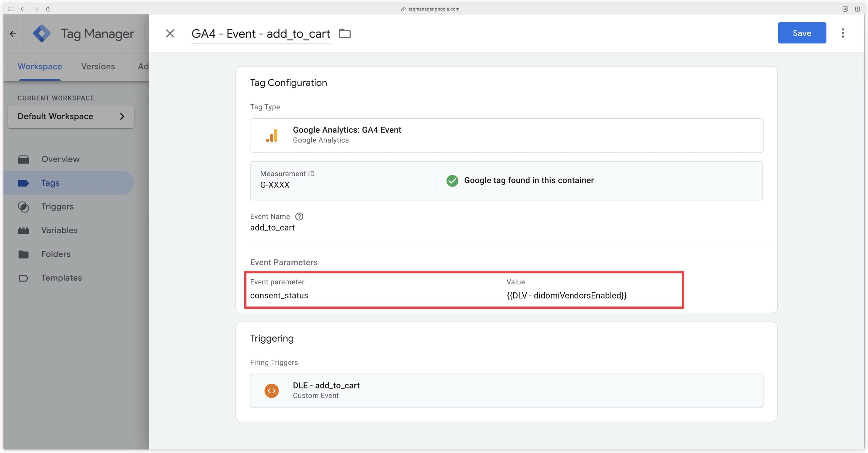Click the orange Custom Event trigger icon
Screen dimensions: 868x453
pos(272,391)
